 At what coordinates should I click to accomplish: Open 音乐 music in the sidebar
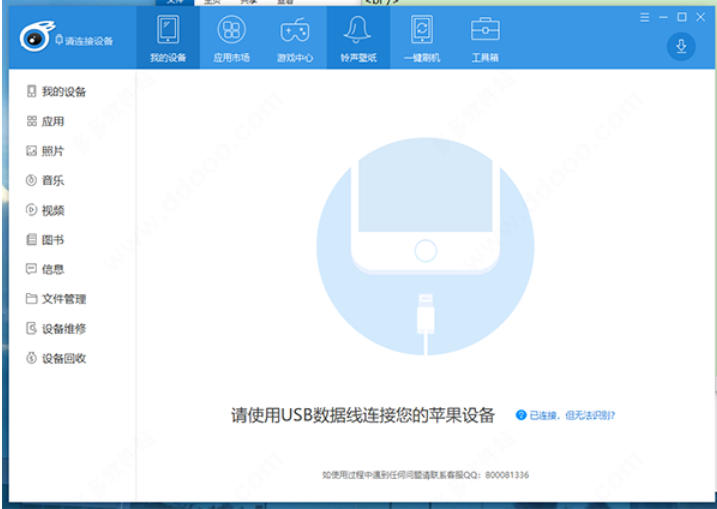pyautogui.click(x=45, y=181)
